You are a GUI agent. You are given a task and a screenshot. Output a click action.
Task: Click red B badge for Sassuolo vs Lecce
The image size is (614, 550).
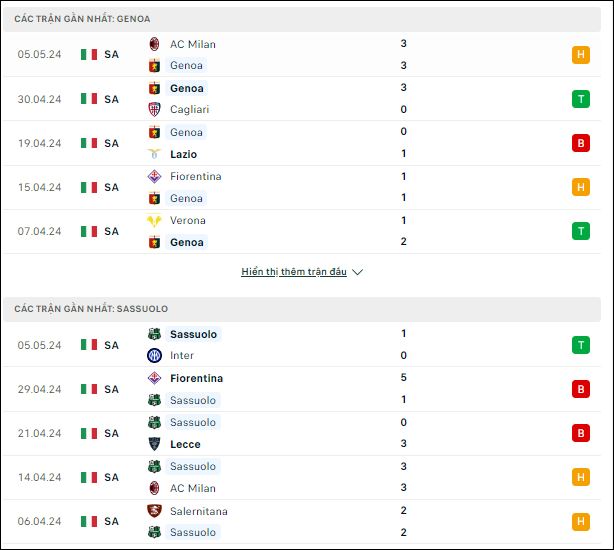point(581,433)
